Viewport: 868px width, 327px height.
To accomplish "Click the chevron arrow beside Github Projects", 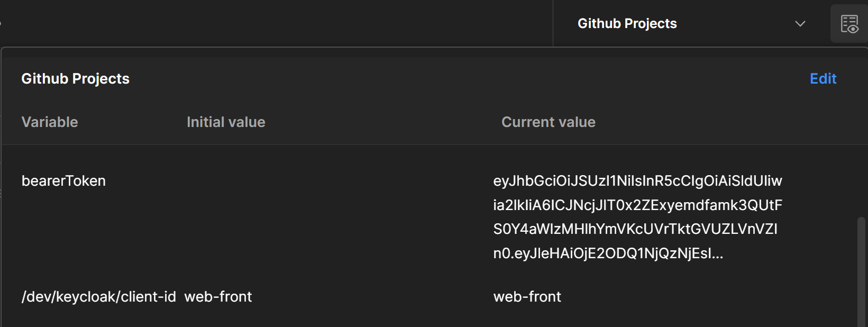I will tap(800, 24).
